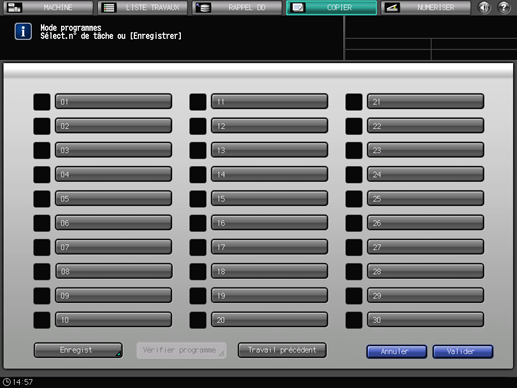The width and height of the screenshot is (517, 388).
Task: Switch to the COPIER tab
Action: pyautogui.click(x=331, y=7)
